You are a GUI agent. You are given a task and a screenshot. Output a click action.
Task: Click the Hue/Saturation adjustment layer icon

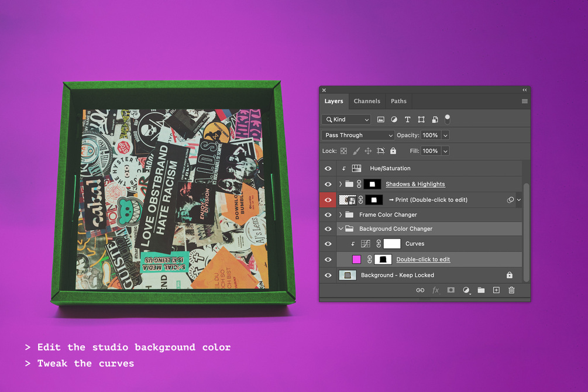point(356,169)
